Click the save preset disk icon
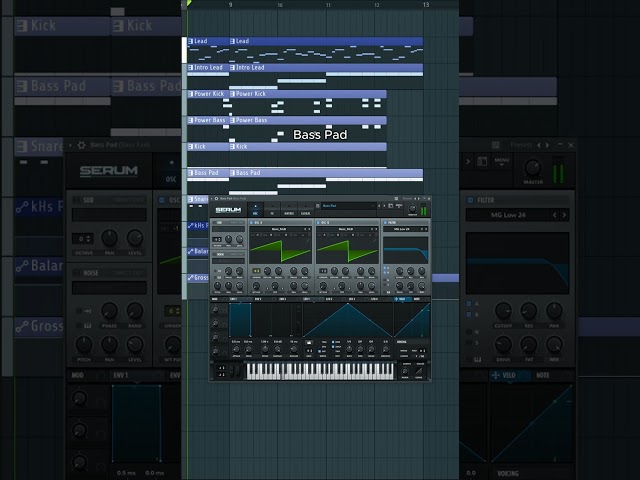This screenshot has width=640, height=480. point(391,206)
